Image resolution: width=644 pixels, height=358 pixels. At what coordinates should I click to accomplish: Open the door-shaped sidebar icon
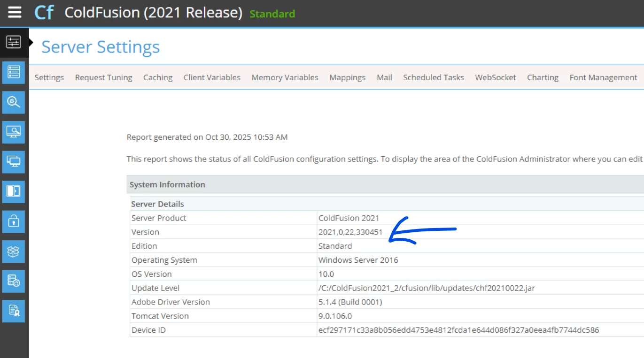point(13,191)
